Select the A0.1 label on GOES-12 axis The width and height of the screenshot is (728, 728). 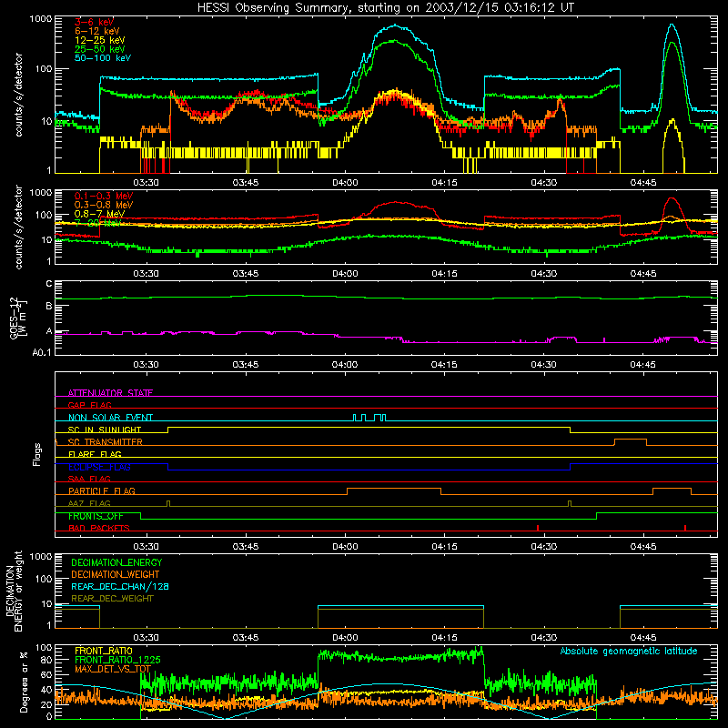[x=42, y=353]
